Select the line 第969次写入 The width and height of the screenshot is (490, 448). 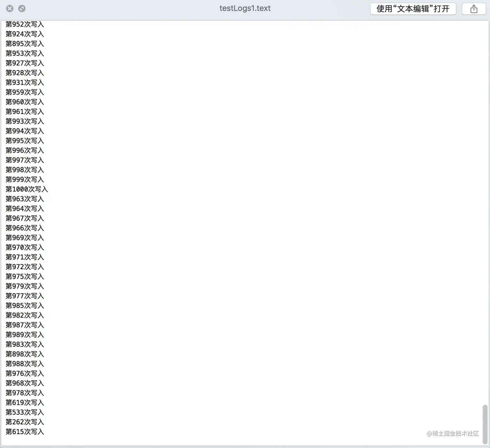point(25,238)
